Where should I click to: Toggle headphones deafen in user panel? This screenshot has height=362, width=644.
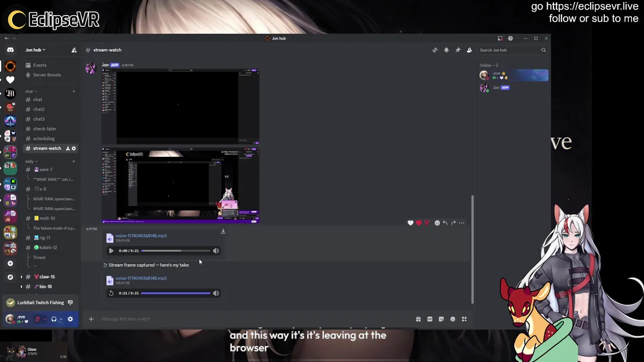[54, 319]
